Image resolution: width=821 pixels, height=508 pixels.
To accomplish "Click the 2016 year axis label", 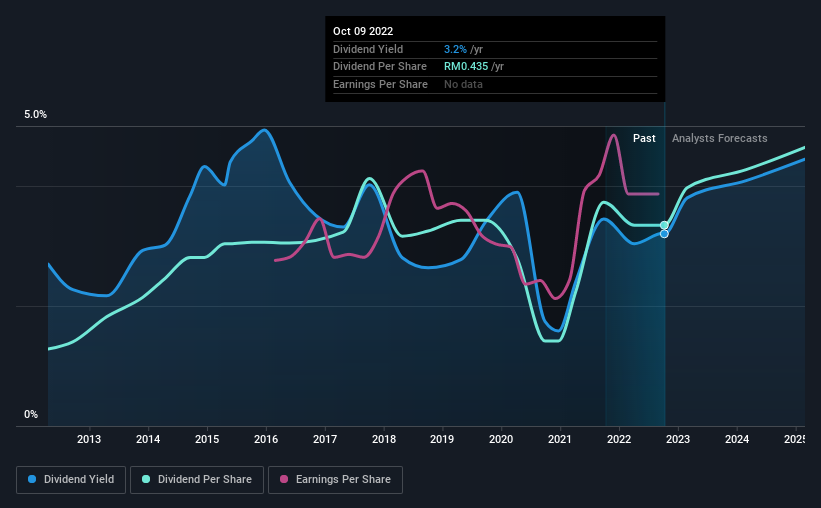I will coord(266,439).
